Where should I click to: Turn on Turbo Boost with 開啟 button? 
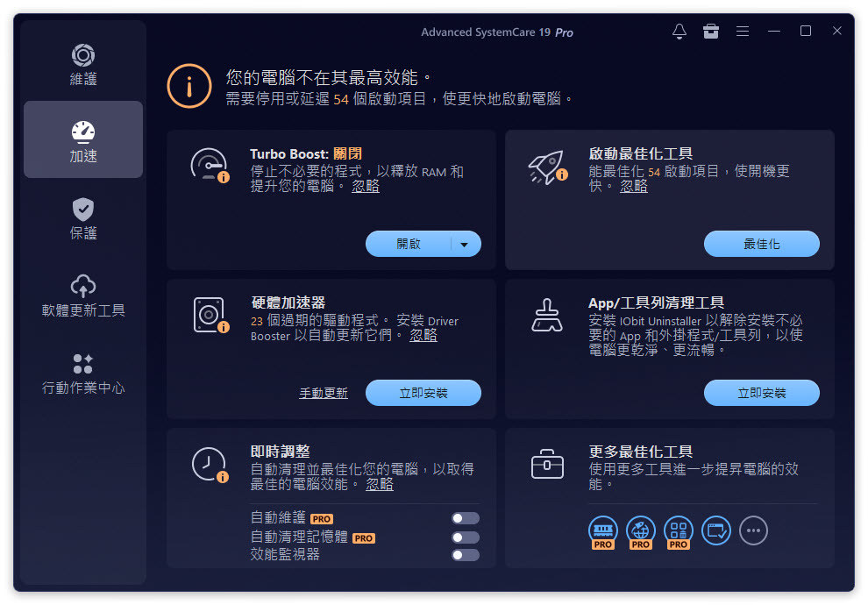coord(409,244)
